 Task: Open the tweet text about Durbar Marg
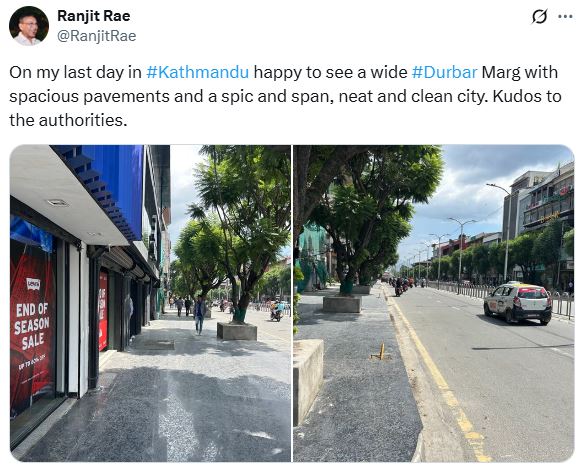click(285, 96)
